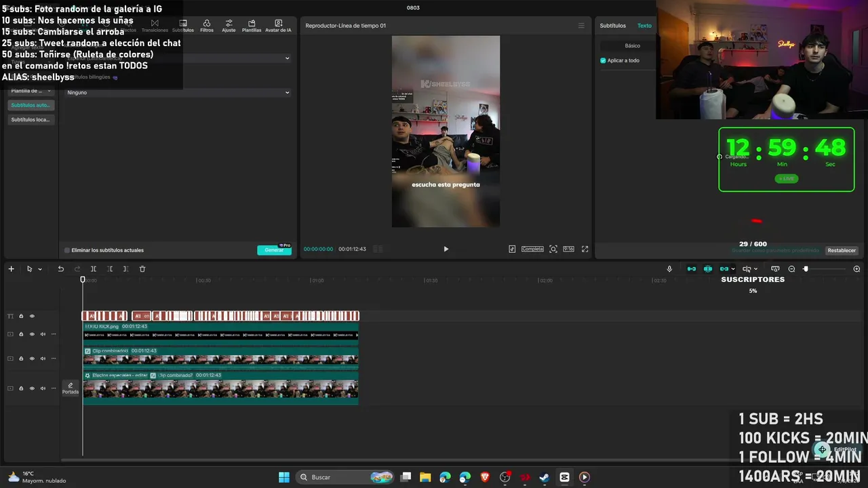868x488 pixels.
Task: Open the spoken language dropdown
Action: (178, 58)
